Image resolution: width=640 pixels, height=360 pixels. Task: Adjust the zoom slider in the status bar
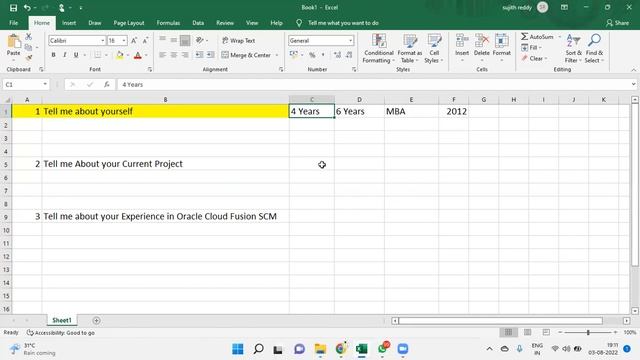click(x=588, y=332)
